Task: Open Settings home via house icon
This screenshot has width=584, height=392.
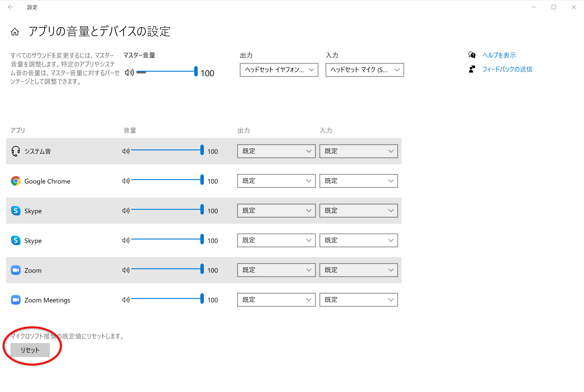Action: pos(15,32)
